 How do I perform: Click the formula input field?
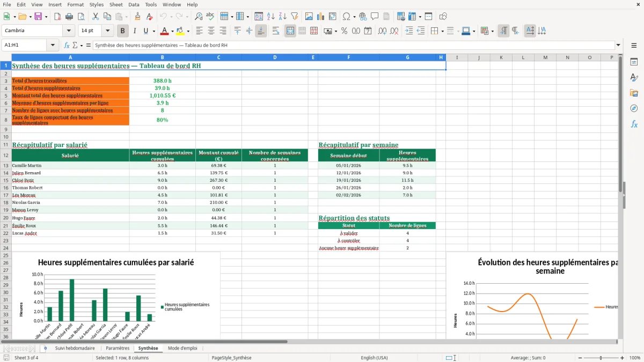coord(353,45)
